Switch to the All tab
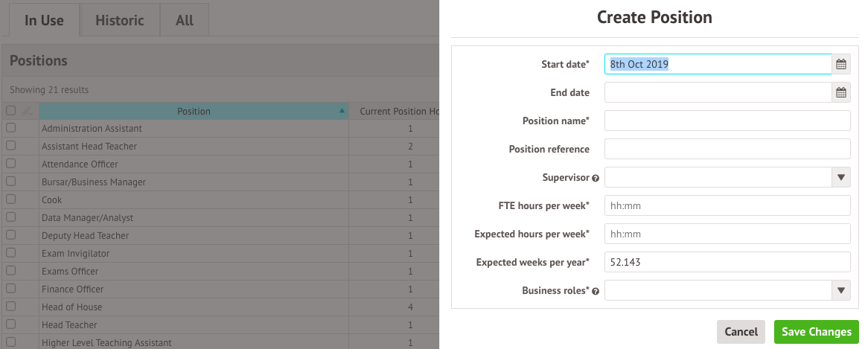This screenshot has height=349, width=868. 185,21
